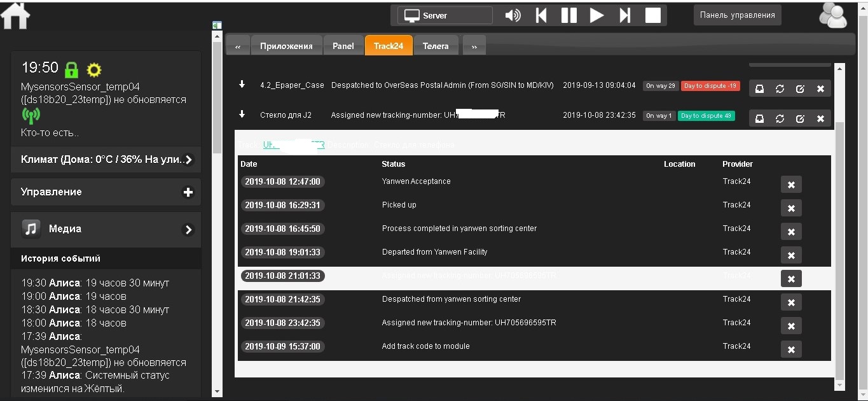Edit the 4.2_Epaper_Case parcel

pos(800,88)
